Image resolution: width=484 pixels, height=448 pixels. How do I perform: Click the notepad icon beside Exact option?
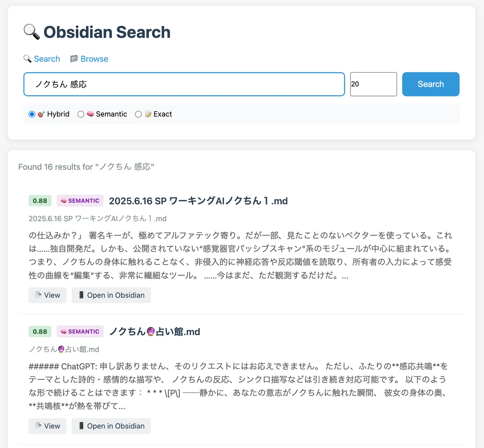click(x=148, y=114)
